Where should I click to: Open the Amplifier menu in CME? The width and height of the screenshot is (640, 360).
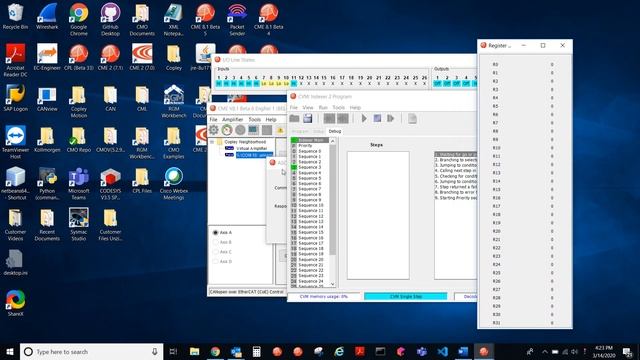point(233,120)
